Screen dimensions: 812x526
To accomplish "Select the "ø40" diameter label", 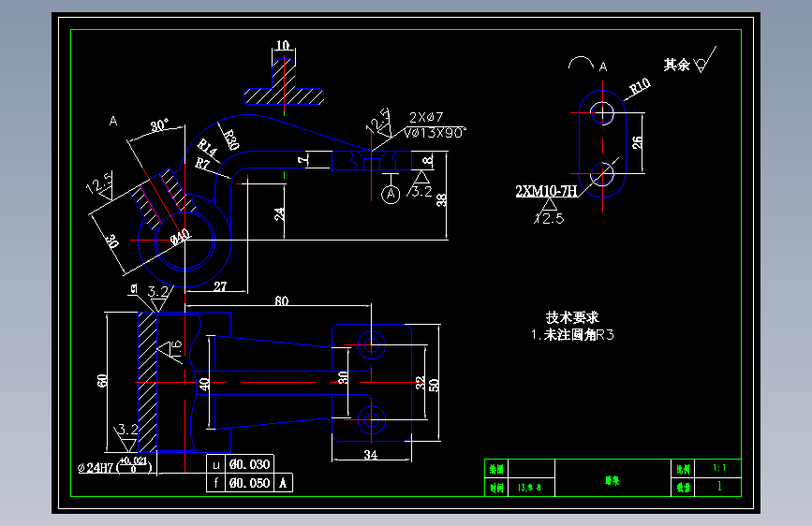I will [x=180, y=237].
